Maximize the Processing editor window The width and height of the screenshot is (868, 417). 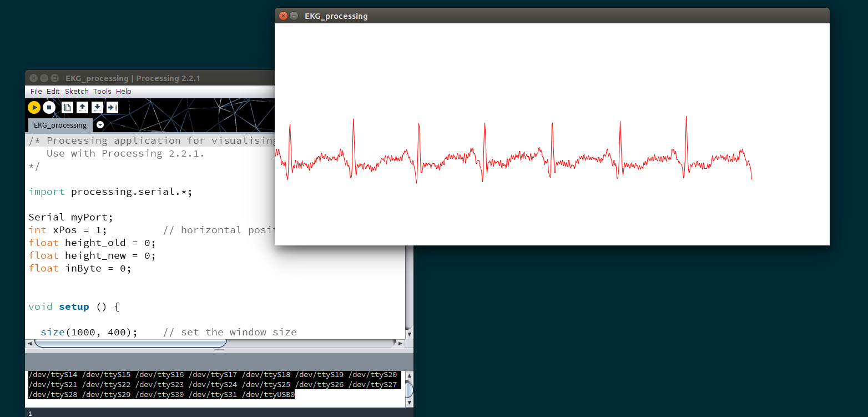coord(55,78)
